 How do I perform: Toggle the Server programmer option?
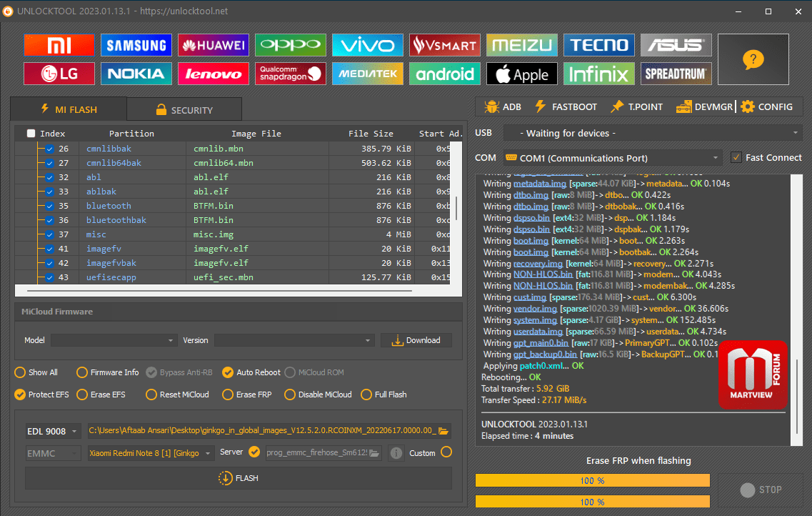point(254,452)
